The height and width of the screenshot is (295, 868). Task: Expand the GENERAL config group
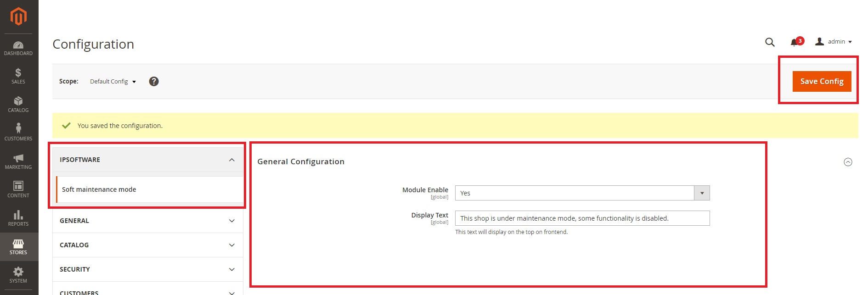[148, 221]
